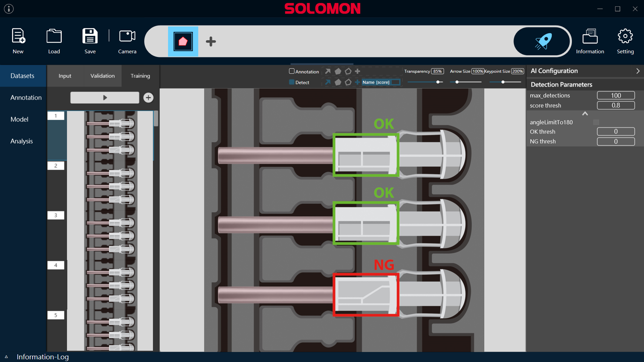The width and height of the screenshot is (644, 362).
Task: Add a new tool with plus icon
Action: click(211, 41)
